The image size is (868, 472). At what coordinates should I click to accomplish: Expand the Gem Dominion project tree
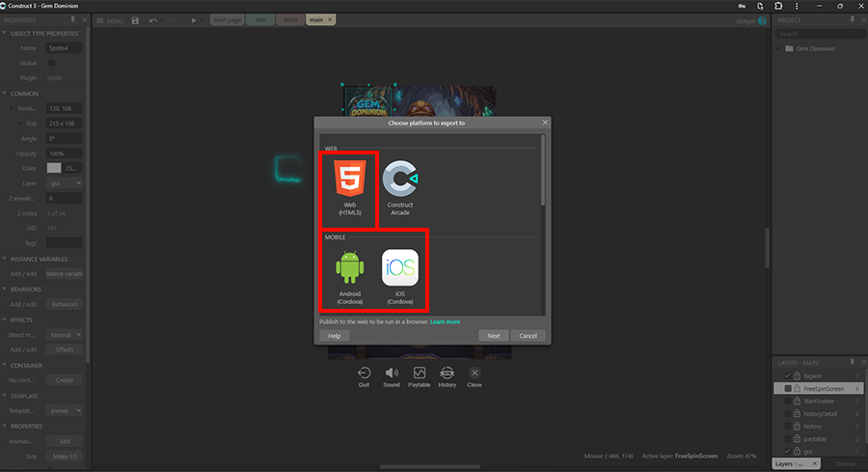(778, 48)
